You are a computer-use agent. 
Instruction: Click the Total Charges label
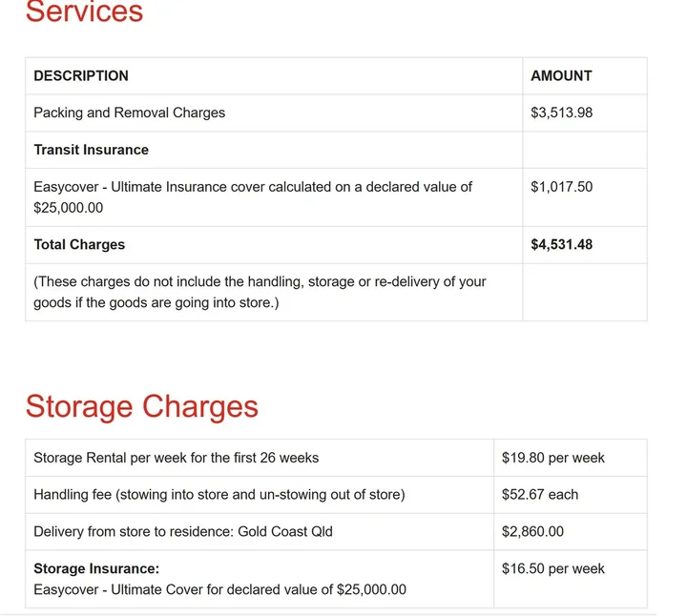79,245
